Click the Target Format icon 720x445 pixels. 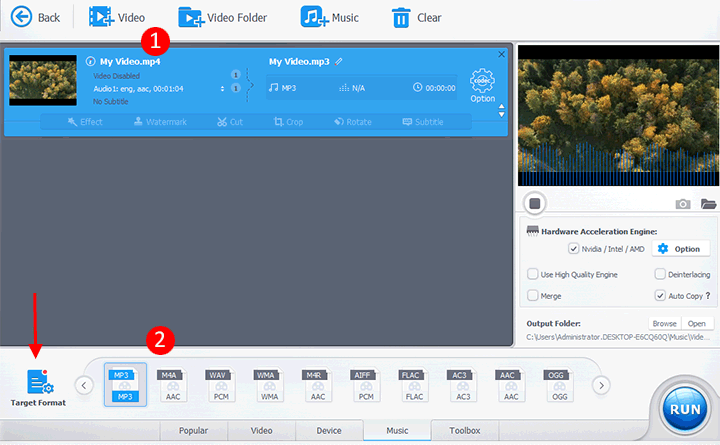click(x=40, y=382)
